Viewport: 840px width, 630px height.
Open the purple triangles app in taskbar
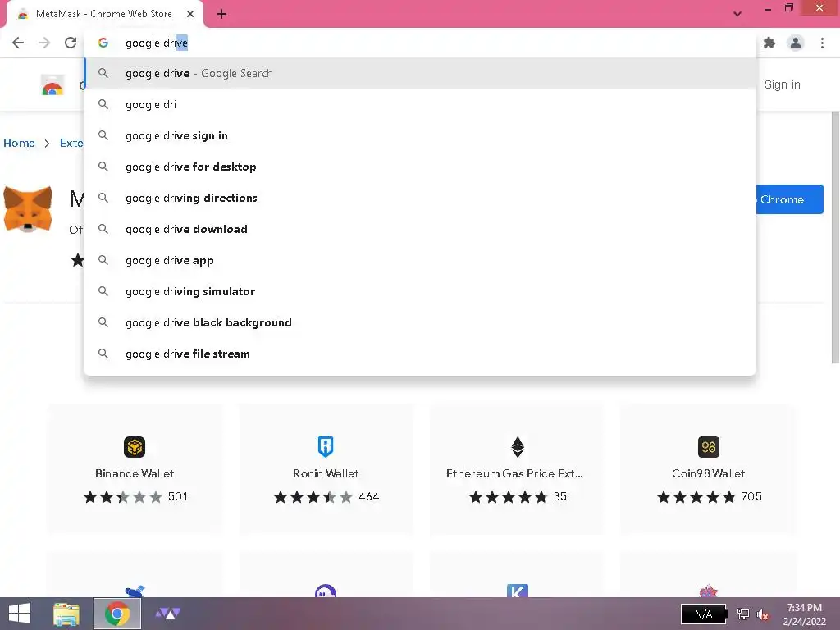(167, 614)
